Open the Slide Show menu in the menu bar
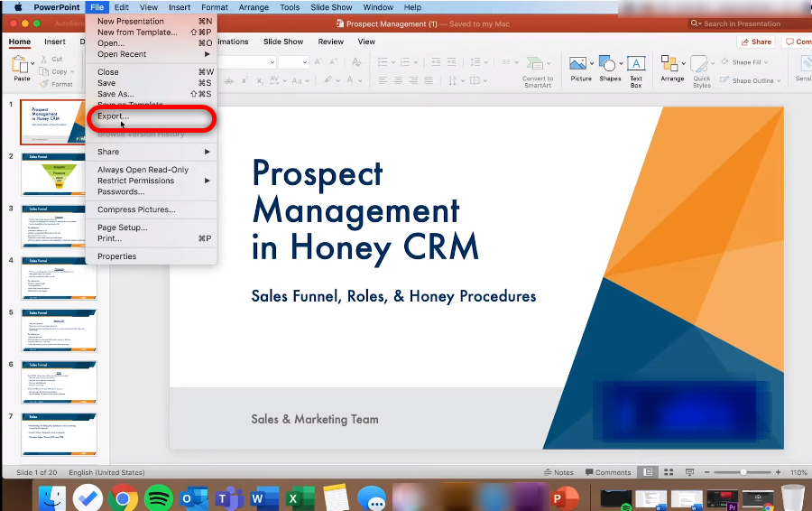Viewport: 812px width, 511px height. coord(331,7)
